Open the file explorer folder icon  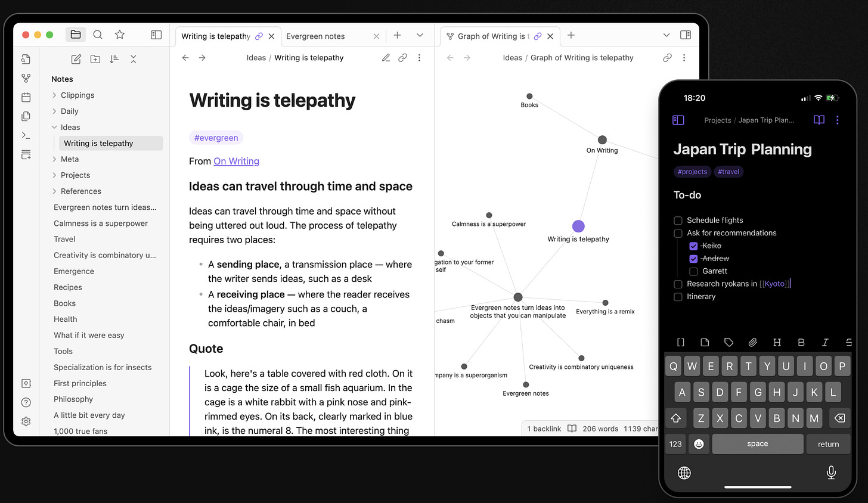click(x=75, y=35)
